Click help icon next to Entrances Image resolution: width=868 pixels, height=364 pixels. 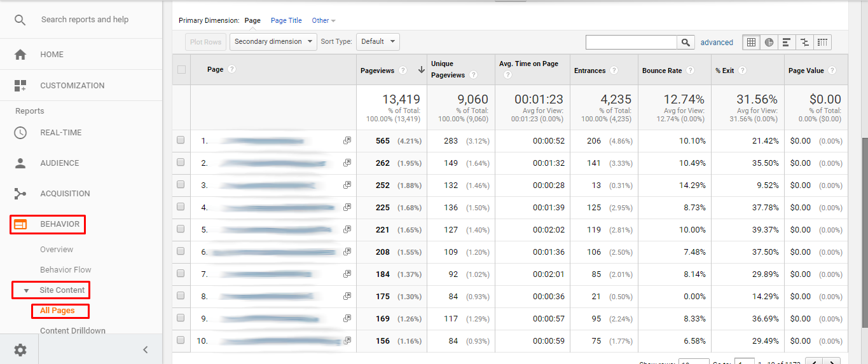pyautogui.click(x=614, y=71)
